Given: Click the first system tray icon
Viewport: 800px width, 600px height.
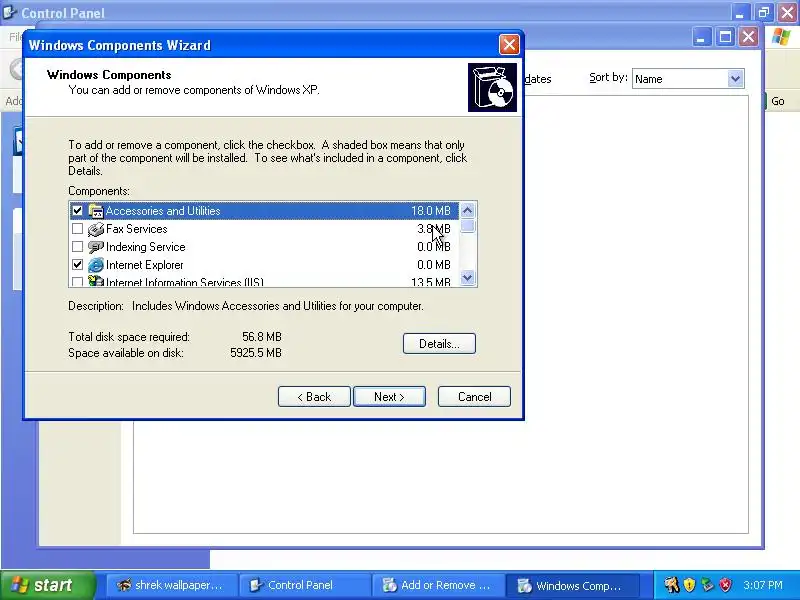Looking at the screenshot, I should tap(671, 585).
